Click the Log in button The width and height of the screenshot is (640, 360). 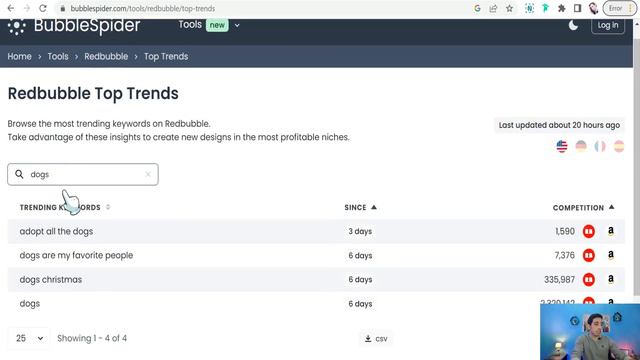pyautogui.click(x=608, y=25)
